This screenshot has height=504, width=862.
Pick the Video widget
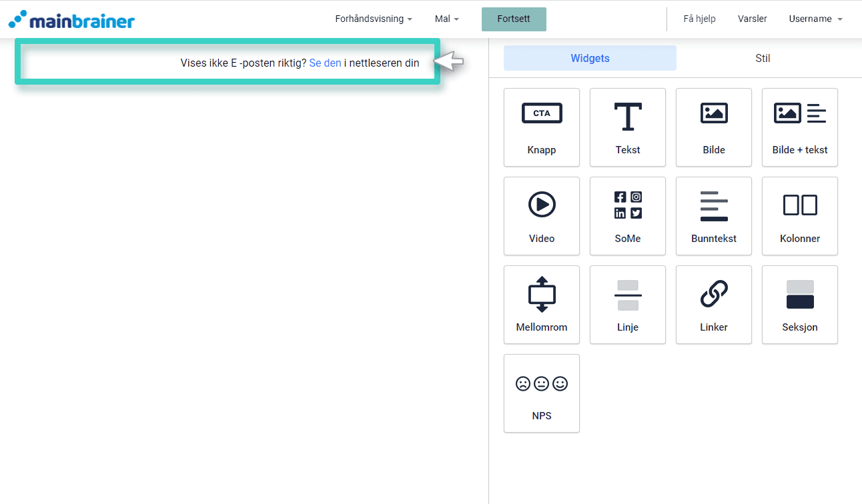(x=541, y=216)
